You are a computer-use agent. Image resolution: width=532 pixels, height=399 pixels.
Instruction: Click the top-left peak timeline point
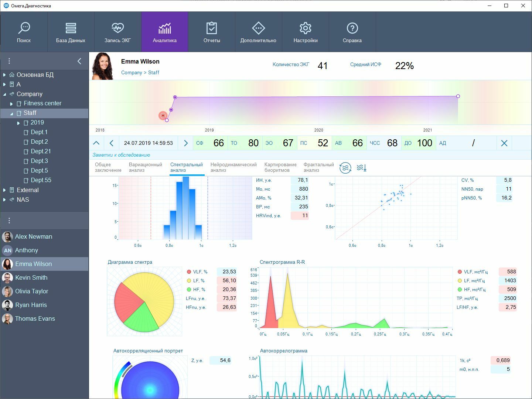(175, 97)
